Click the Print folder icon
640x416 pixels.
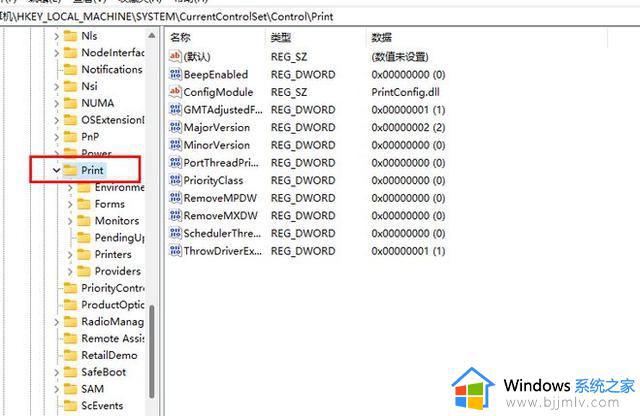[70, 170]
